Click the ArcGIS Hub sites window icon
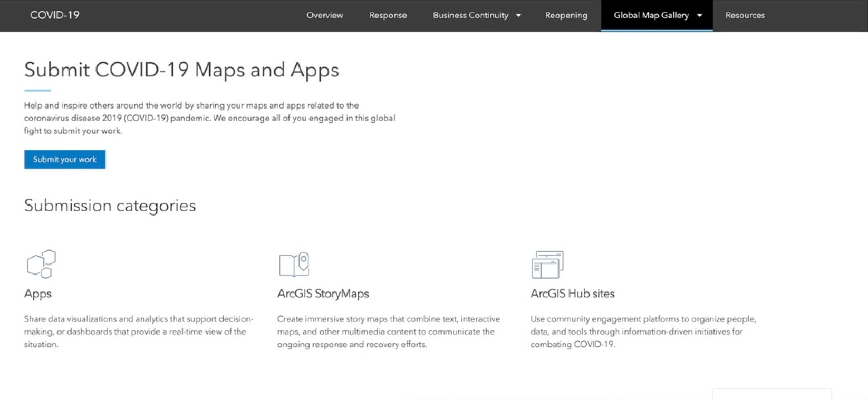868x401 pixels. 547,264
